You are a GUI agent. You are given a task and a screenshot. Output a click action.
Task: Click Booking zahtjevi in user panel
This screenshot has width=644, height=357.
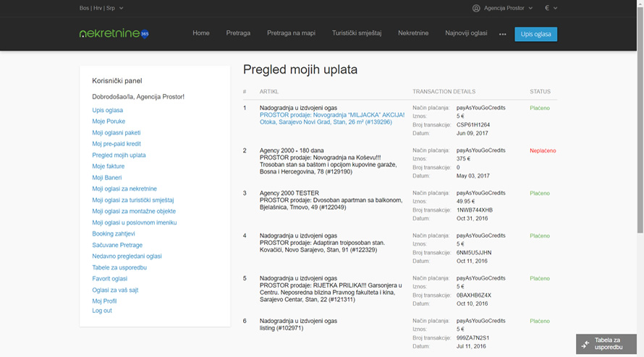[114, 234]
